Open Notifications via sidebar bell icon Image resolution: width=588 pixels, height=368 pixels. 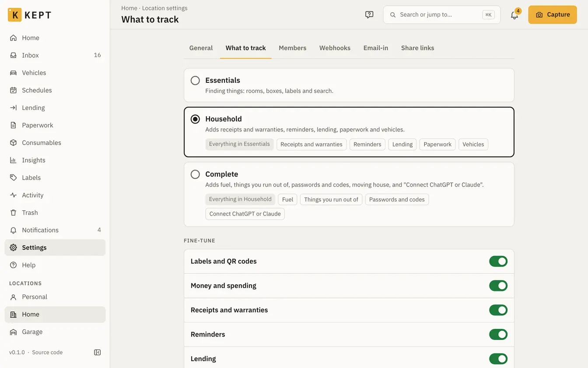point(14,230)
